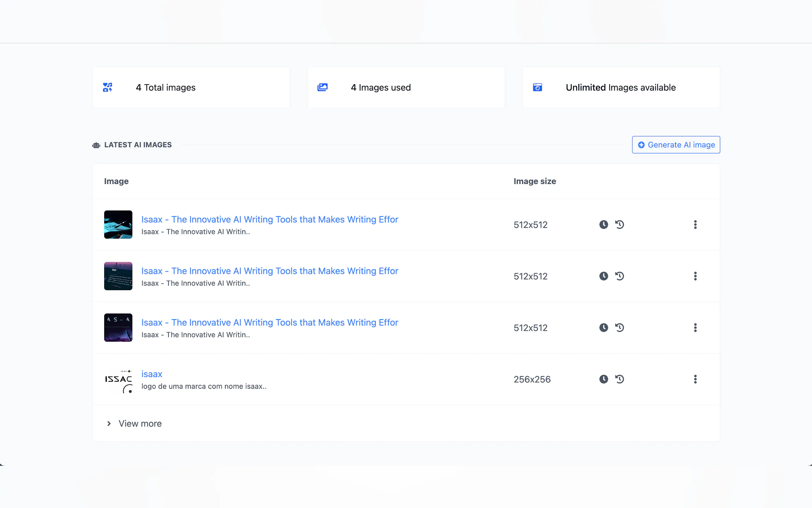Click Generate AI image button

tap(676, 145)
